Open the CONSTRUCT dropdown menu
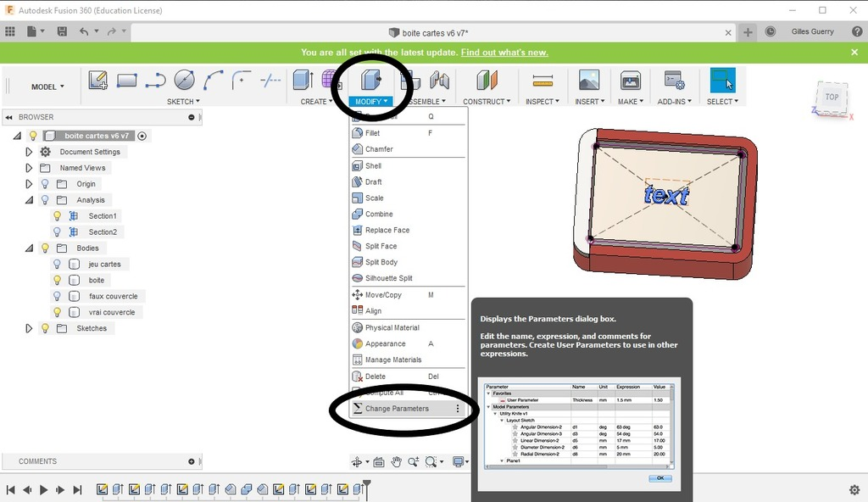The width and height of the screenshot is (868, 502). (x=487, y=102)
